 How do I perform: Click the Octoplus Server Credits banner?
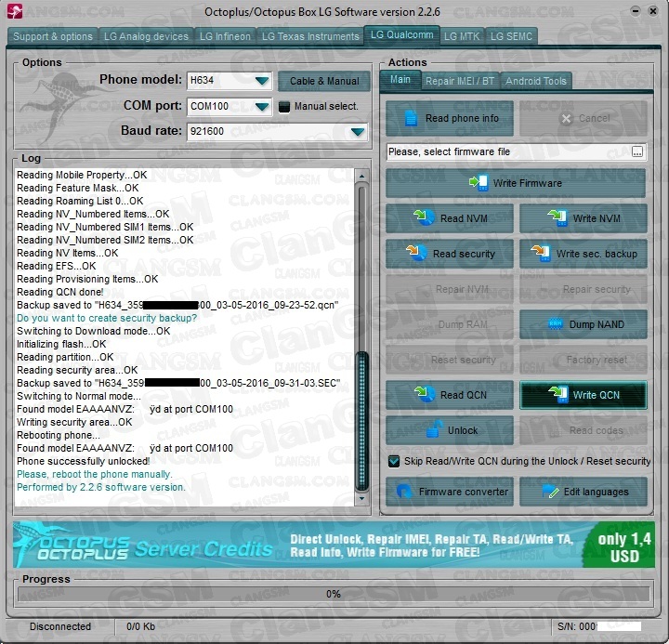(x=334, y=545)
